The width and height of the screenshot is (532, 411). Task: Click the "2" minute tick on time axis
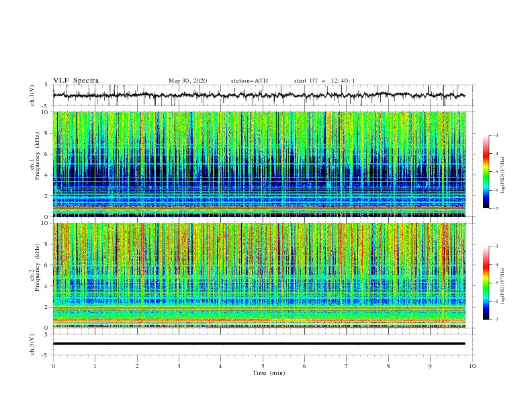coord(137,366)
